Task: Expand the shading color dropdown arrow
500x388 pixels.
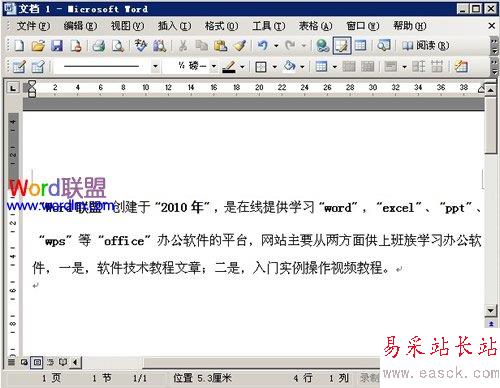Action: tap(302, 67)
